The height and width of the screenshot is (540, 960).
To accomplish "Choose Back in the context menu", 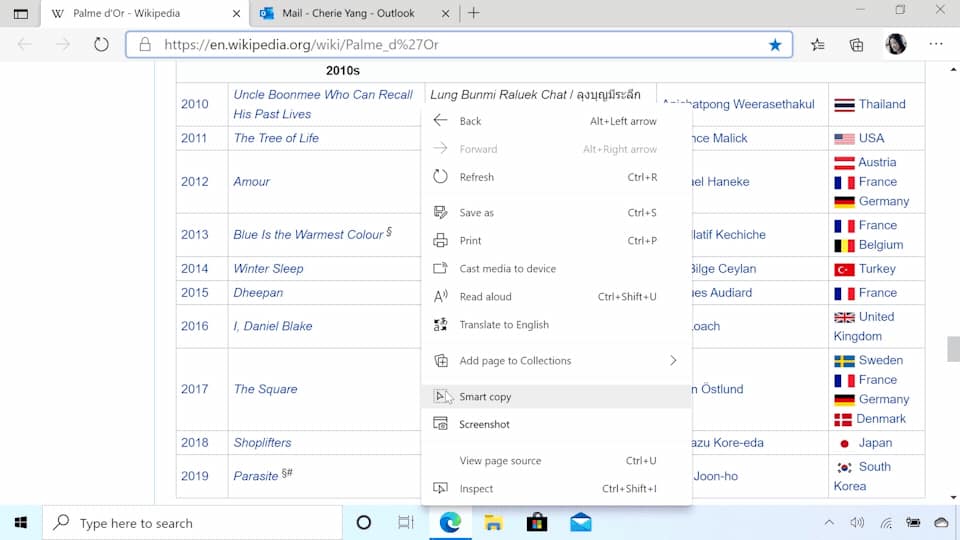I will 556,121.
